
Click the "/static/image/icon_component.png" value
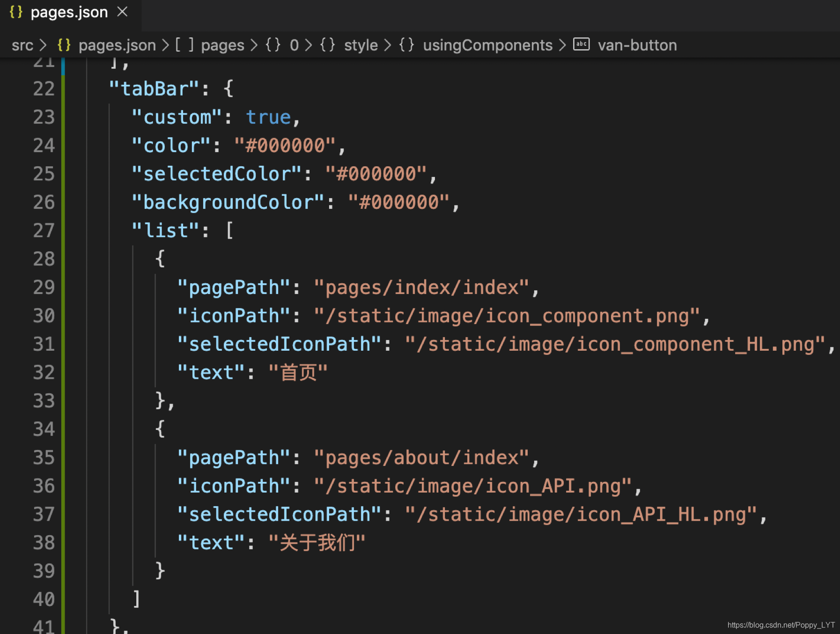[508, 316]
